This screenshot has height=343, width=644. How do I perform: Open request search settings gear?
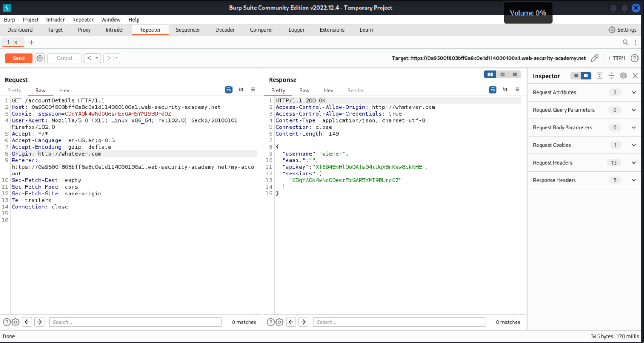[x=15, y=322]
